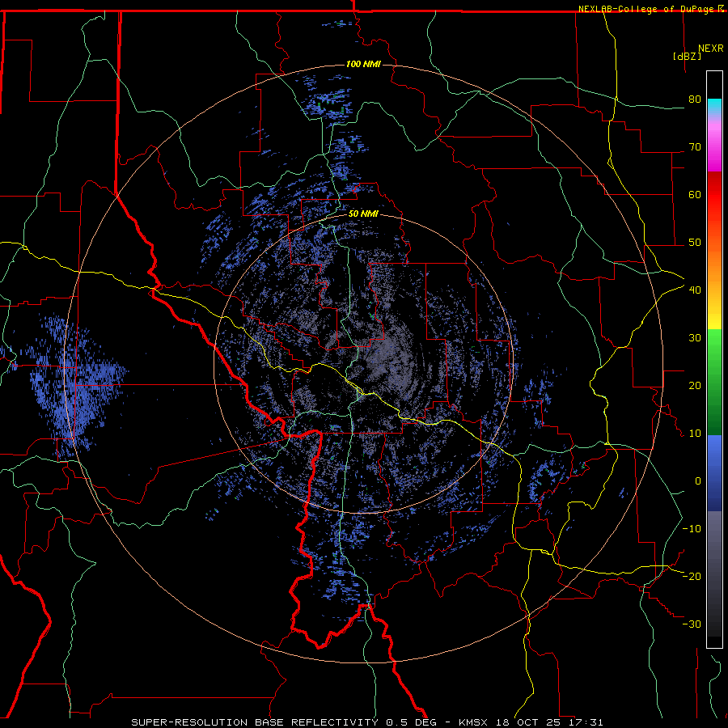The height and width of the screenshot is (728, 728).
Task: Click the 0 dBZ scale value
Action: pos(698,481)
